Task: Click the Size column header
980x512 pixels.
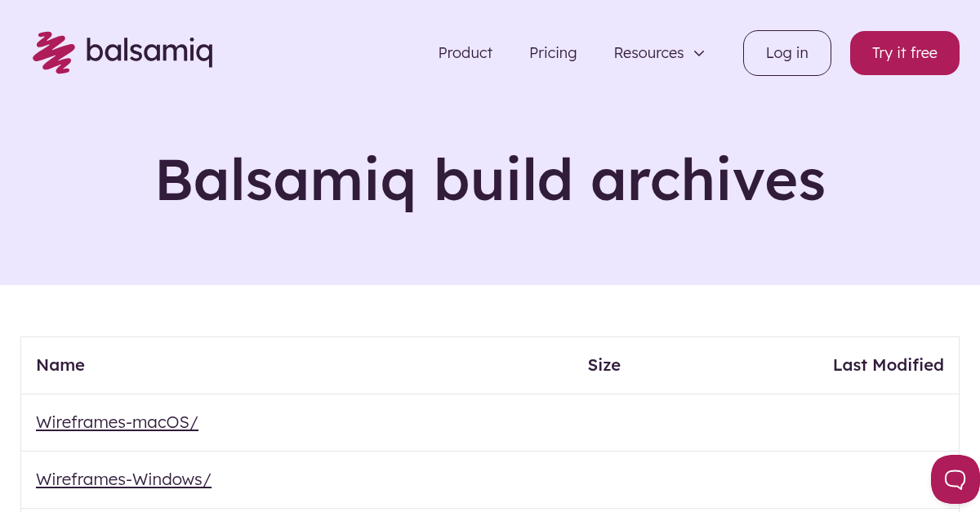Action: tap(604, 365)
